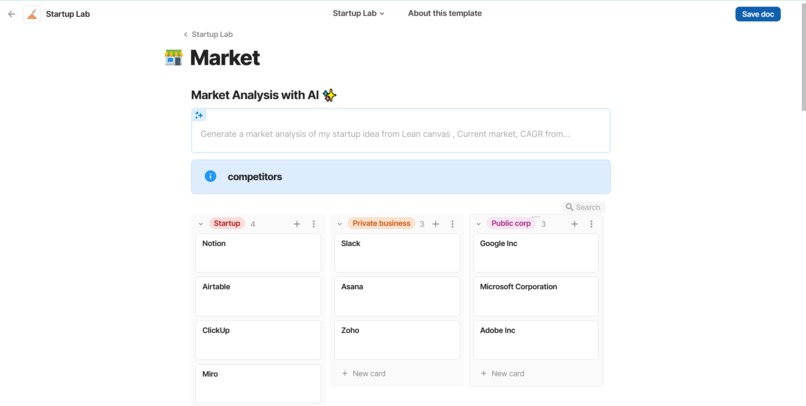Viewport: 806px width, 406px height.
Task: Collapse the Public corp column
Action: (x=479, y=224)
